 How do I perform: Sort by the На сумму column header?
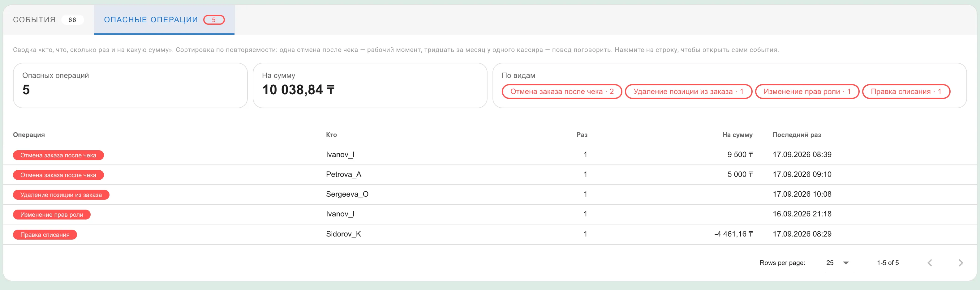737,135
